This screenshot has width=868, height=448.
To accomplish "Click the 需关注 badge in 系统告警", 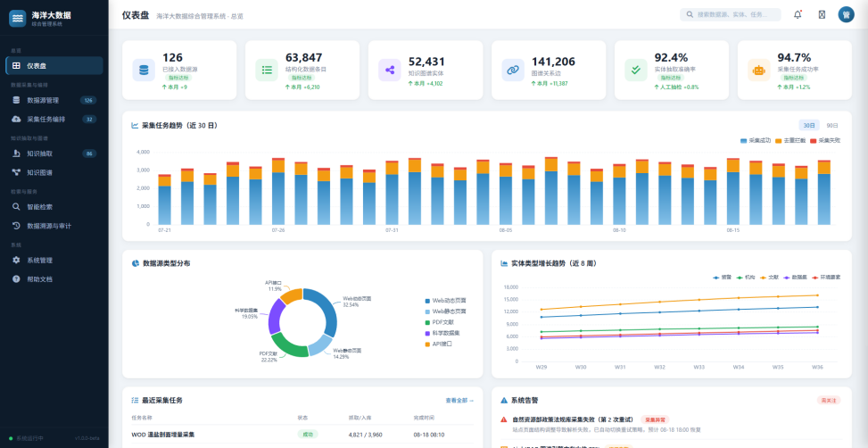I will pos(829,401).
